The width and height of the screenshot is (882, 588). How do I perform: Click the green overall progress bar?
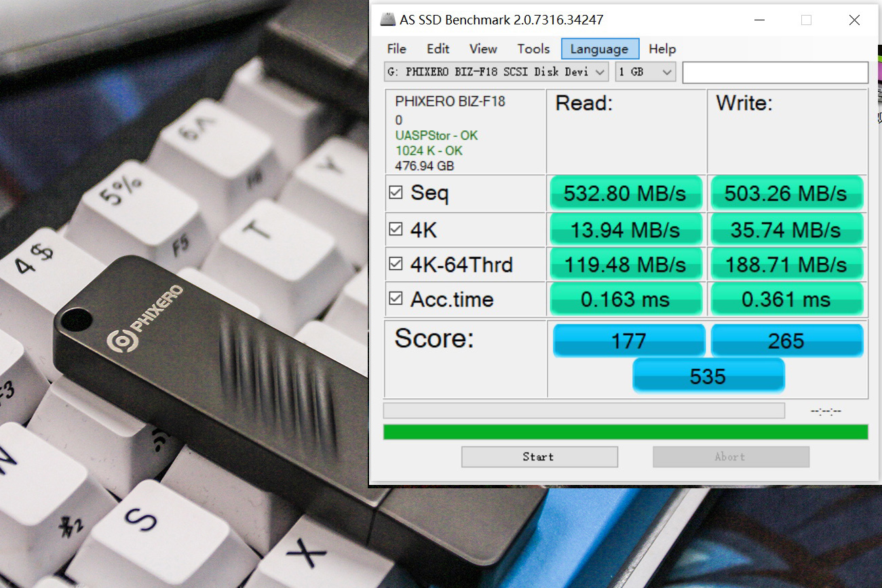pyautogui.click(x=626, y=432)
